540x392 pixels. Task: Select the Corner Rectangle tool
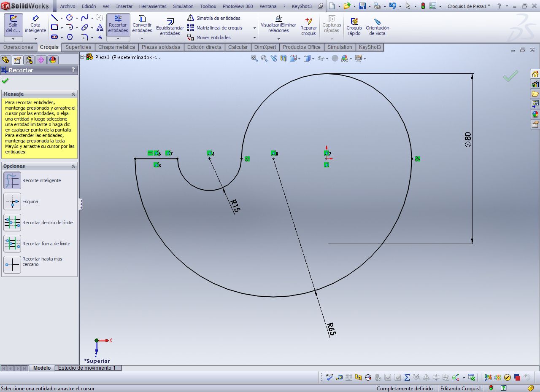point(54,27)
